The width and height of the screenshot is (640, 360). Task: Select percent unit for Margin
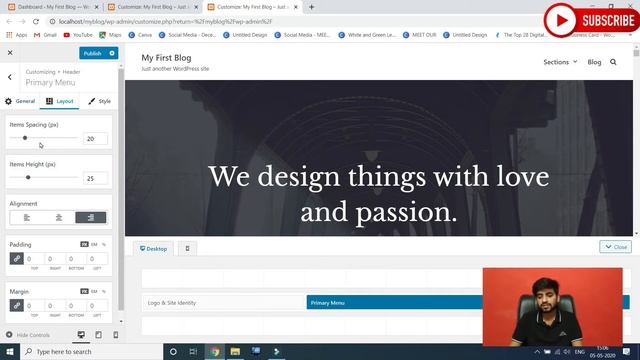(104, 291)
